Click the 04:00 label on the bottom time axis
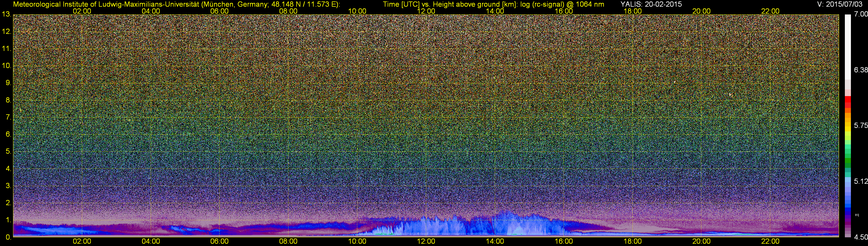The width and height of the screenshot is (868, 246). coord(151,242)
